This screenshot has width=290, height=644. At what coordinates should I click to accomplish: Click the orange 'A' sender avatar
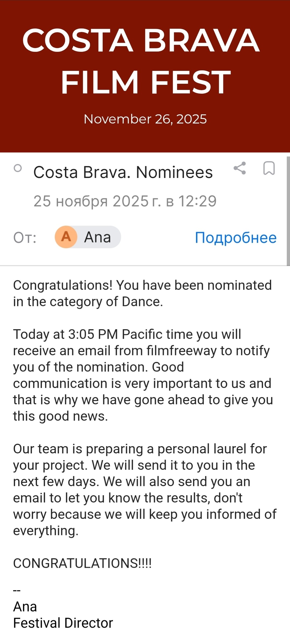[x=66, y=237]
